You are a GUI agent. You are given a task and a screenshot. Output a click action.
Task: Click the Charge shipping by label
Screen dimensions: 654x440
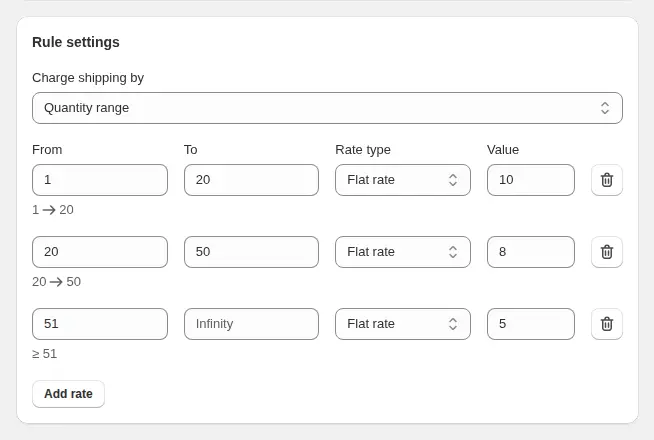88,78
